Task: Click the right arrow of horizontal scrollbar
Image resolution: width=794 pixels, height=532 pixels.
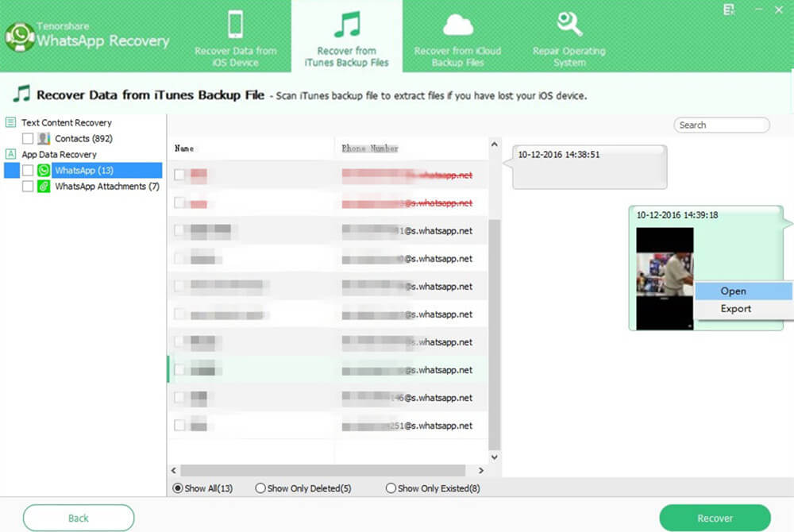Action: (481, 470)
